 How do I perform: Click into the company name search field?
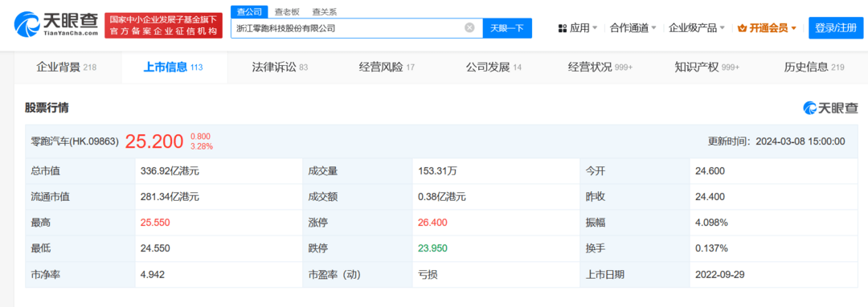348,28
